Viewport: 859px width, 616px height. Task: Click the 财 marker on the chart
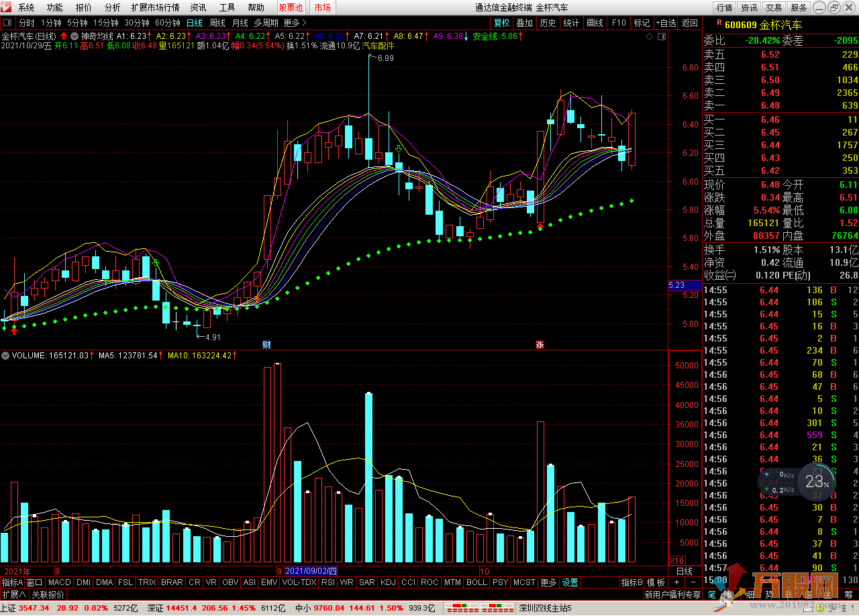point(266,344)
